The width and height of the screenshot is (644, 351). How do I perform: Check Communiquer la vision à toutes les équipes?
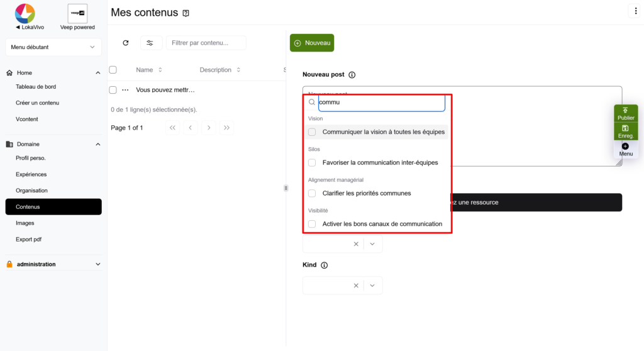(x=312, y=132)
